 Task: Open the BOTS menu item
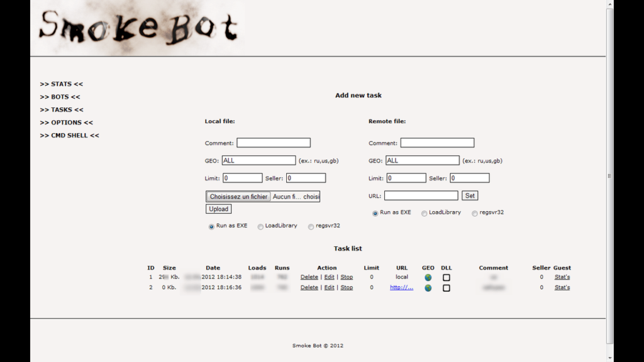click(x=60, y=97)
